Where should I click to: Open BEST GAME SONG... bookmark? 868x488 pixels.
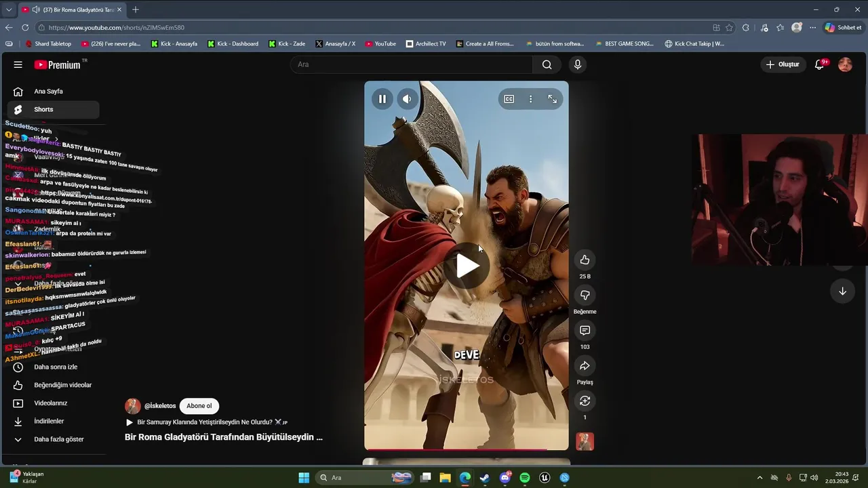pos(625,44)
